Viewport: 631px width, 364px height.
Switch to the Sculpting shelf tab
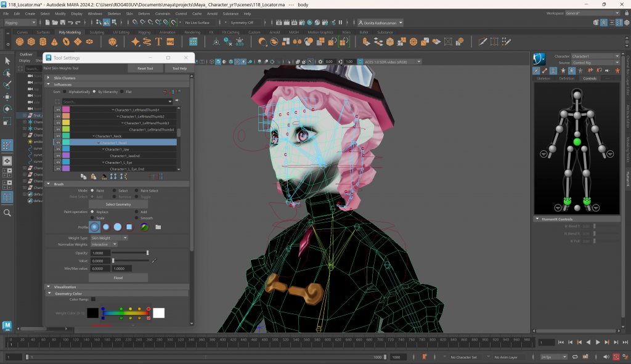97,32
